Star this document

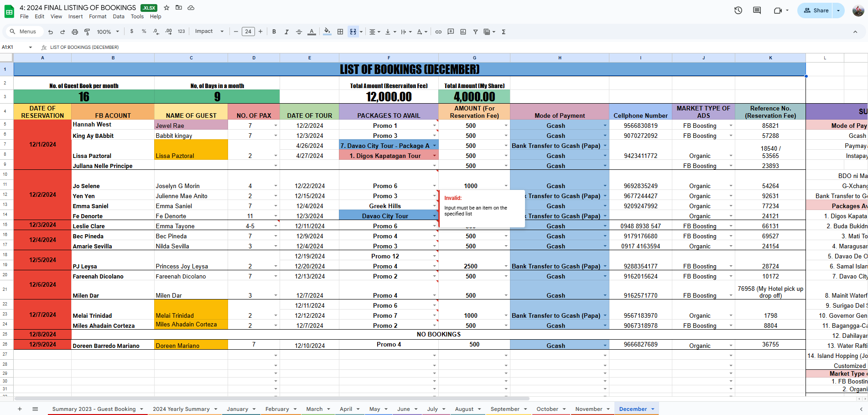click(166, 8)
